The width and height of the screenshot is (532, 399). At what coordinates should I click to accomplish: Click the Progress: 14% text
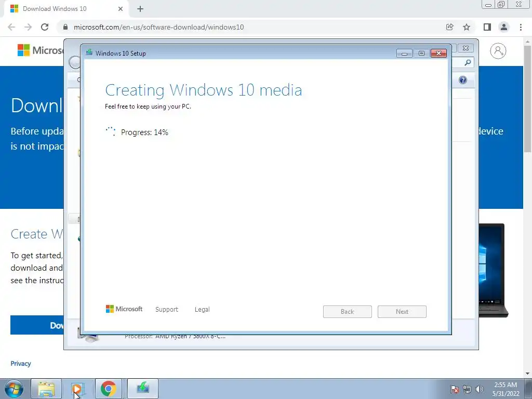tap(144, 132)
